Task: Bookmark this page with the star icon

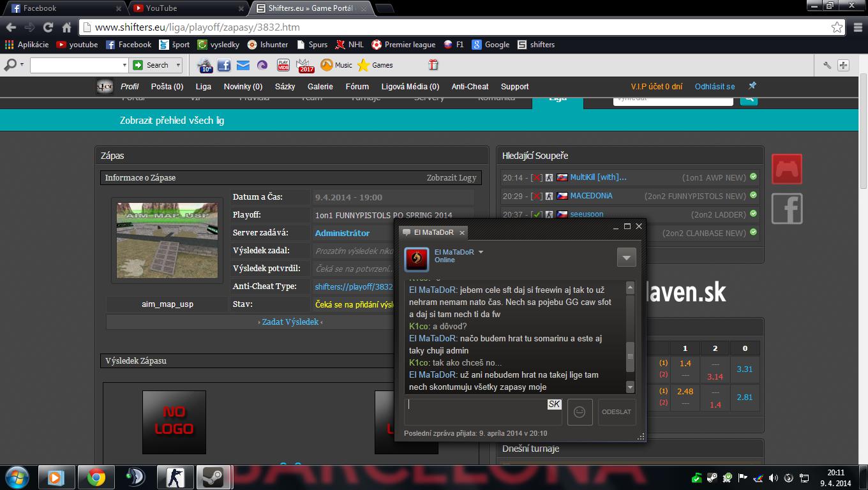Action: pos(837,27)
